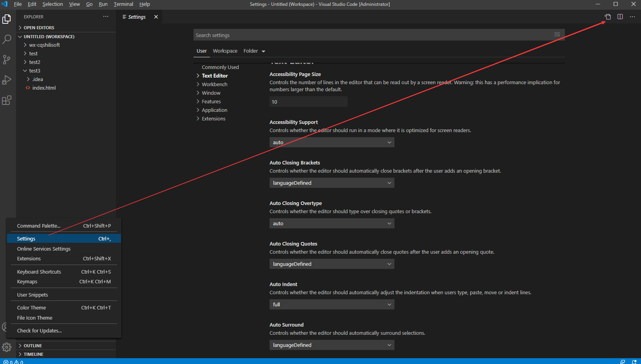The image size is (641, 364).
Task: Open the Search view in activity bar
Action: (x=7, y=39)
